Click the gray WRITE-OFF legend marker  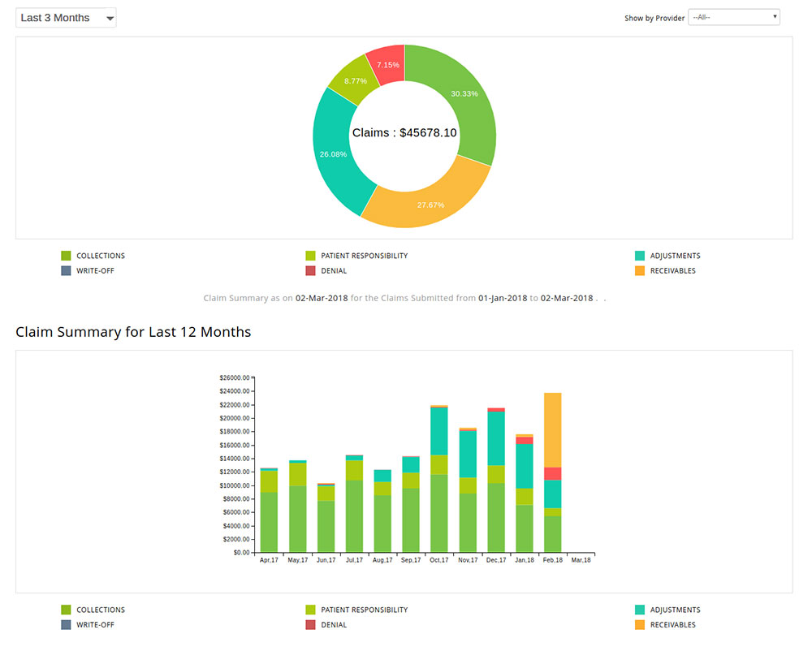coord(67,270)
